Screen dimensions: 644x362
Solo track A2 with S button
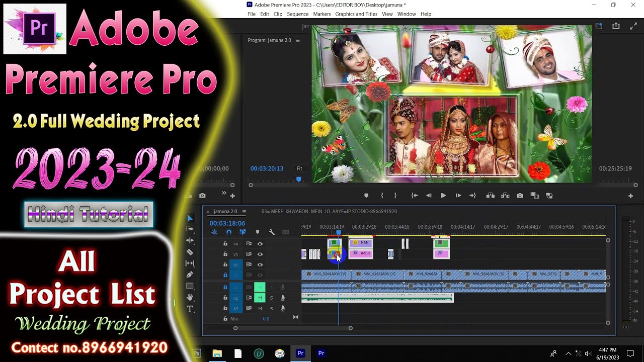tap(272, 298)
